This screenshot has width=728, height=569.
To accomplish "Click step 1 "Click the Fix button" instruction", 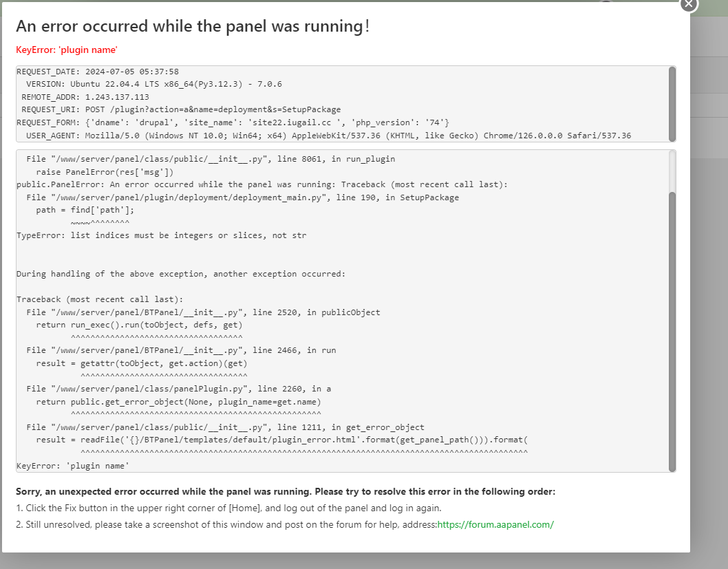I will (x=228, y=508).
